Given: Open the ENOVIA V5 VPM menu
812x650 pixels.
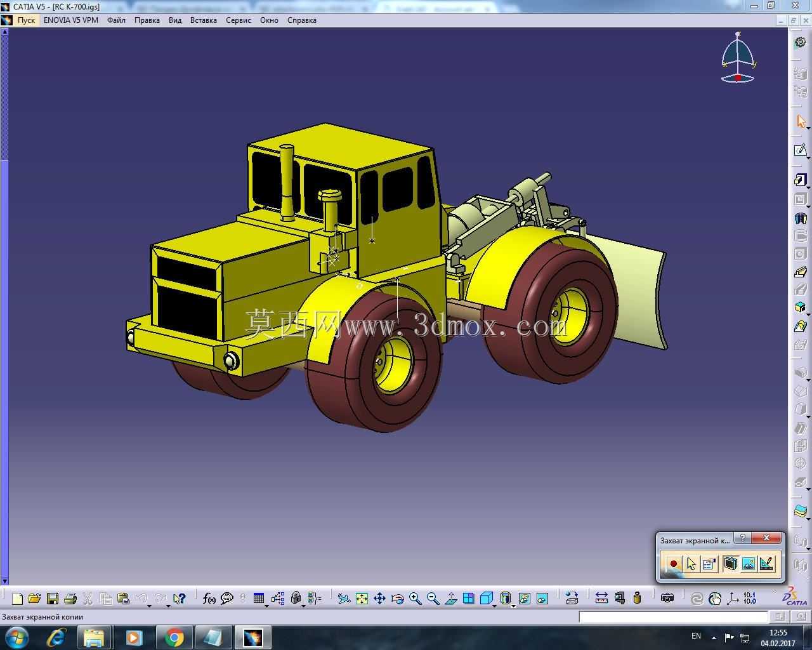Looking at the screenshot, I should point(71,20).
